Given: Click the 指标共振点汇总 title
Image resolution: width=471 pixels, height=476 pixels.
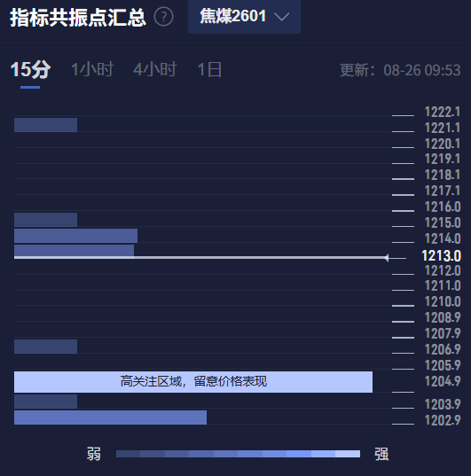Looking at the screenshot, I should 78,18.
